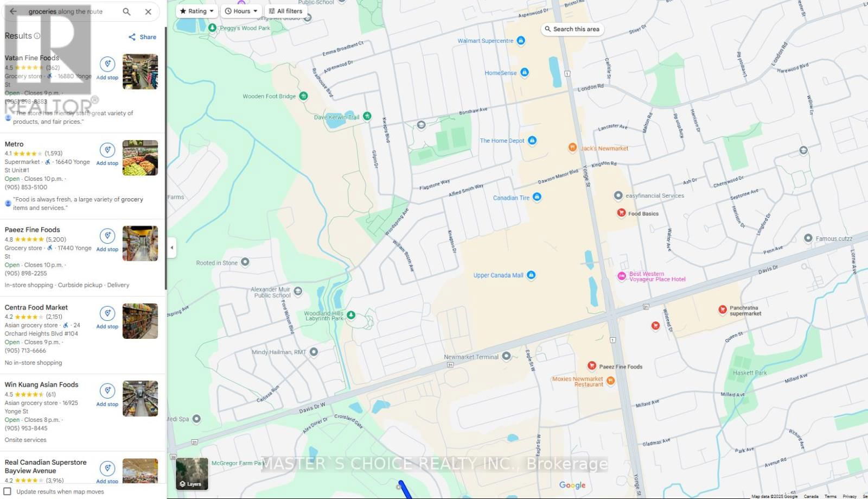The height and width of the screenshot is (499, 868).
Task: Toggle Update results when map moves
Action: click(8, 491)
